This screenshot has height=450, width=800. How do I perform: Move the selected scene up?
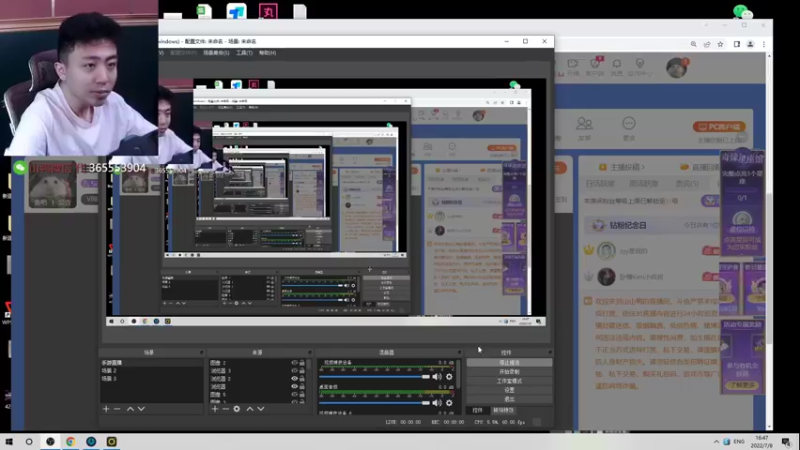coord(130,409)
